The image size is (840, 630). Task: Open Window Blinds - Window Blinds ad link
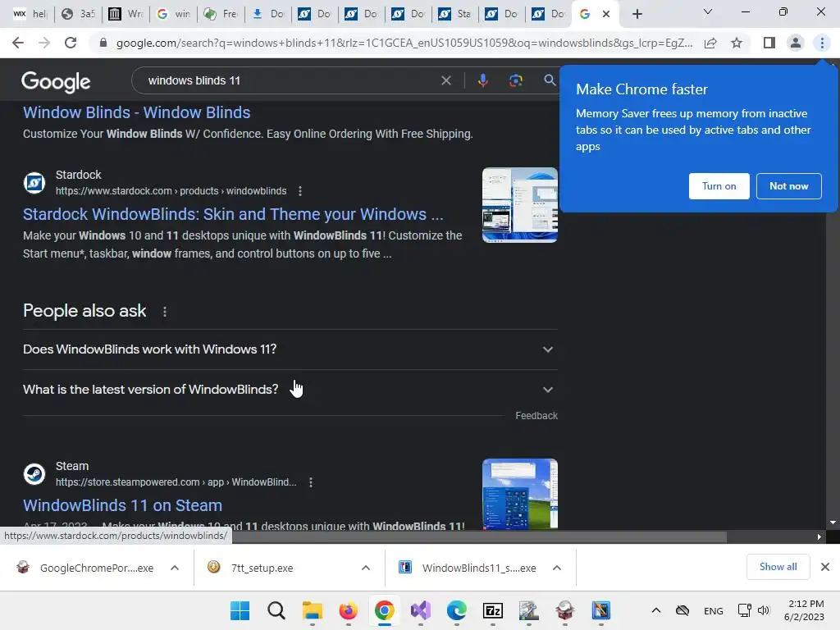tap(137, 112)
